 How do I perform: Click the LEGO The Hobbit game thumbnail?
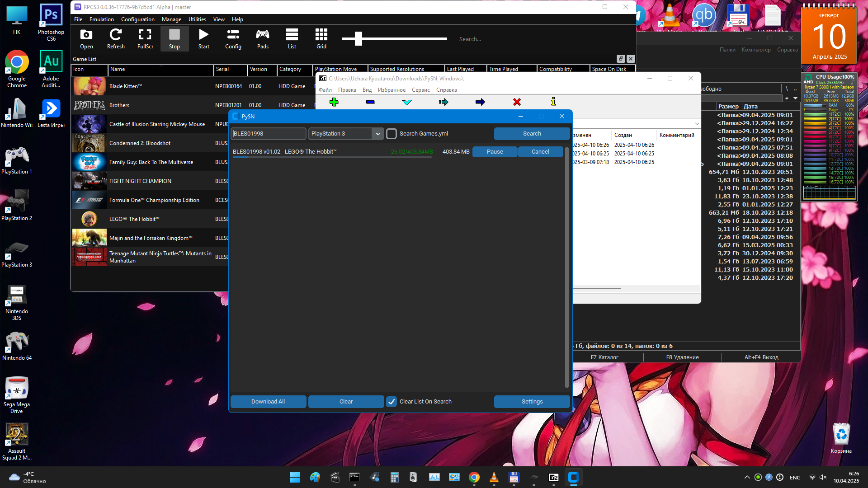(x=90, y=219)
